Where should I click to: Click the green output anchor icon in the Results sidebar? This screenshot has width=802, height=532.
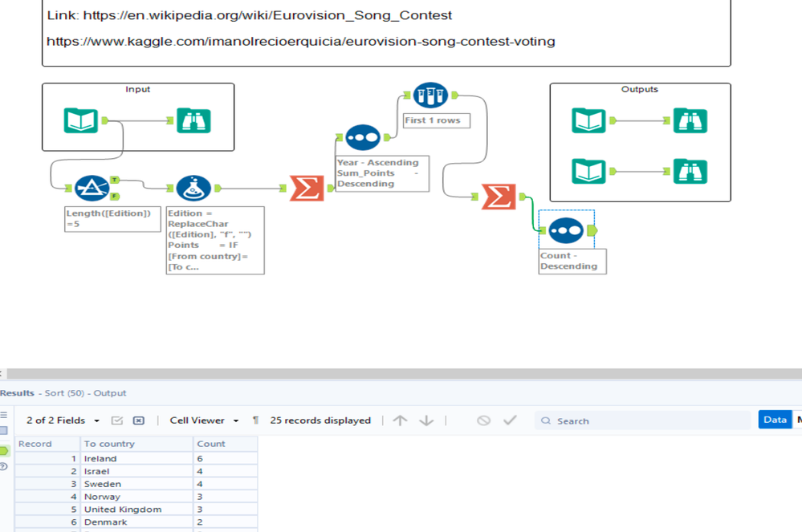pyautogui.click(x=4, y=451)
